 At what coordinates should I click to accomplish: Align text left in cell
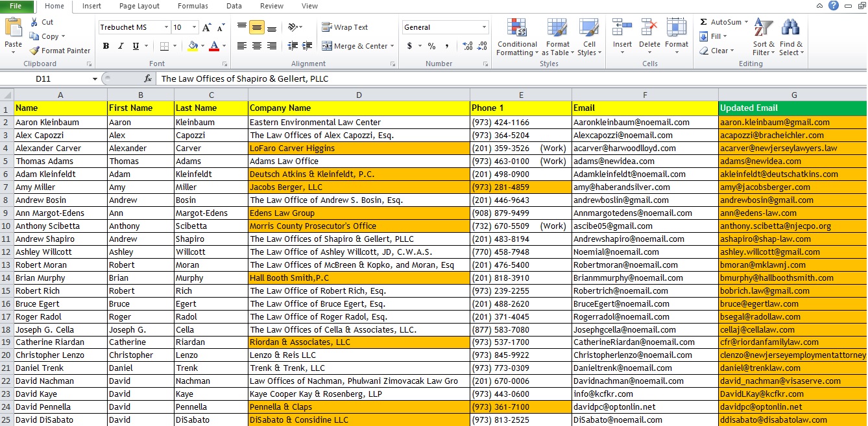click(x=242, y=46)
